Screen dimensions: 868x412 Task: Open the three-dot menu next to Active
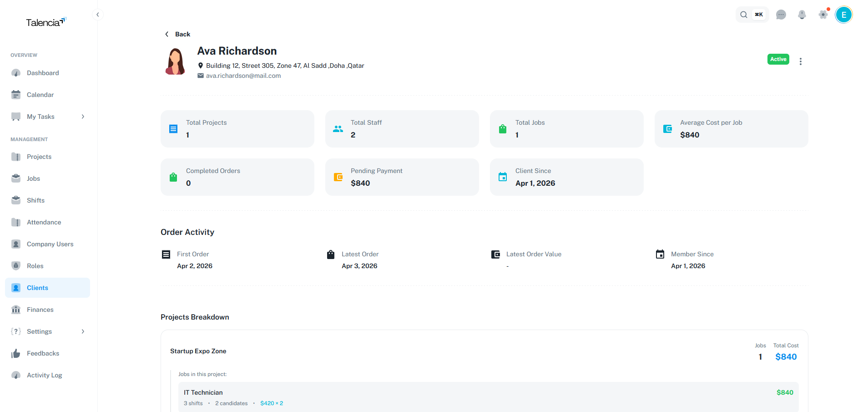pyautogui.click(x=801, y=61)
